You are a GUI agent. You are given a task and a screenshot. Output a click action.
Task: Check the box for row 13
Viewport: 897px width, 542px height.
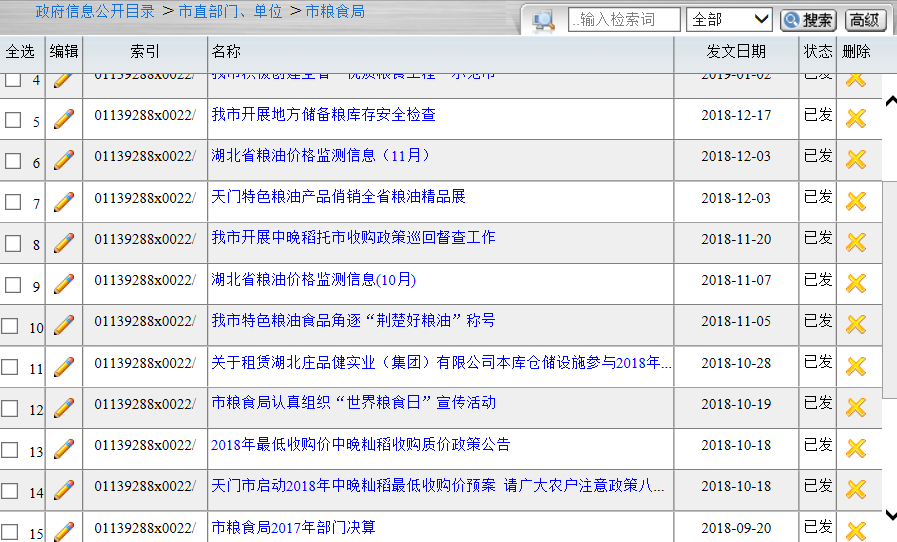coord(10,450)
